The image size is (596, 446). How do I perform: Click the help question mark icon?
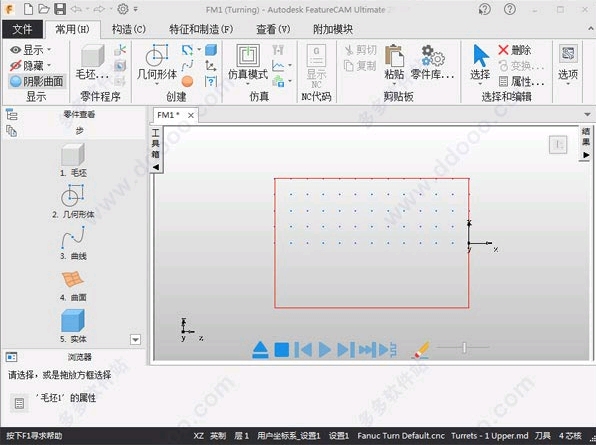510,9
